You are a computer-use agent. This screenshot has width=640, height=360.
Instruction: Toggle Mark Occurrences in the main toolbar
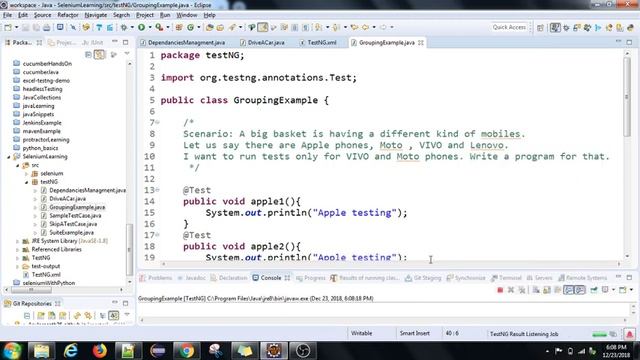click(x=262, y=27)
